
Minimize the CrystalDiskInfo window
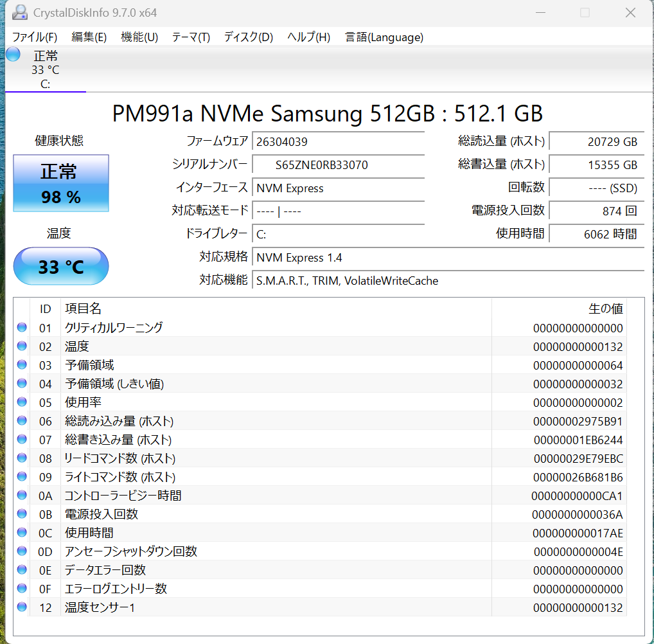(x=540, y=12)
